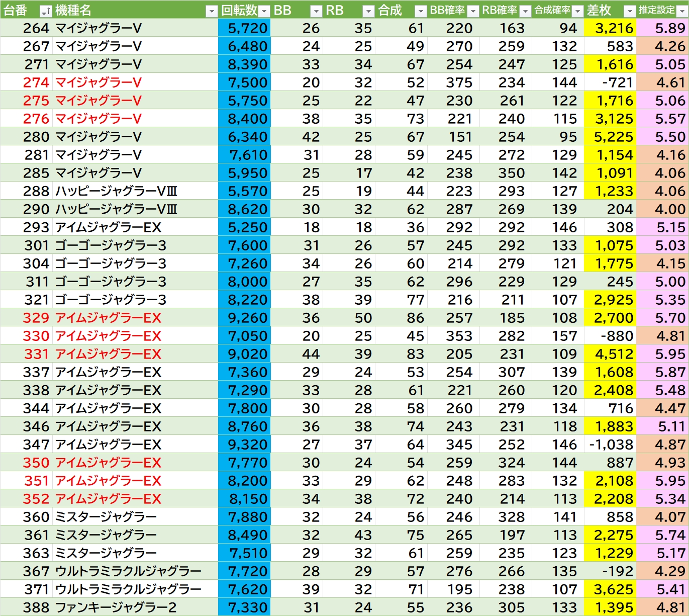Open the 回転数 column filter dropdown
The height and width of the screenshot is (616, 689).
tap(264, 11)
